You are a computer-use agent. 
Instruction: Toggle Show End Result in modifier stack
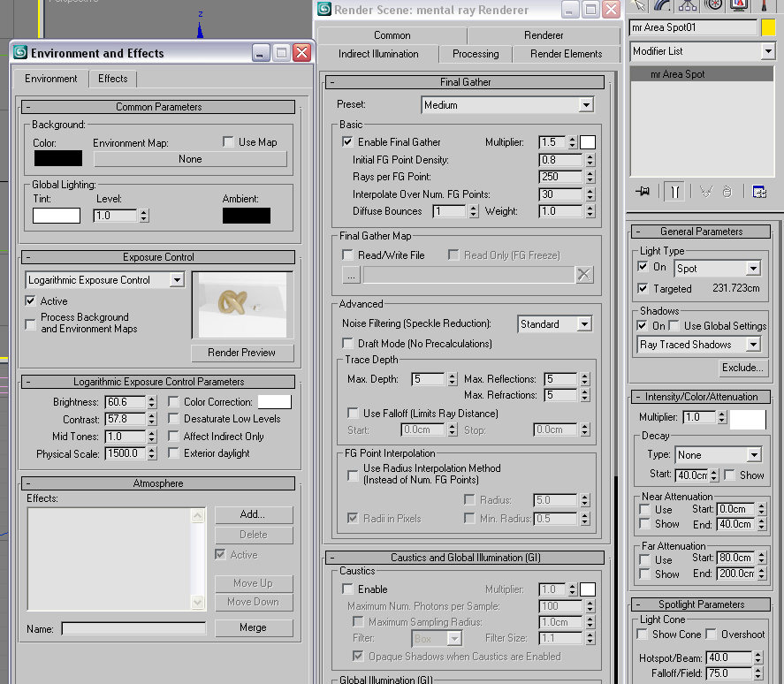pos(674,192)
